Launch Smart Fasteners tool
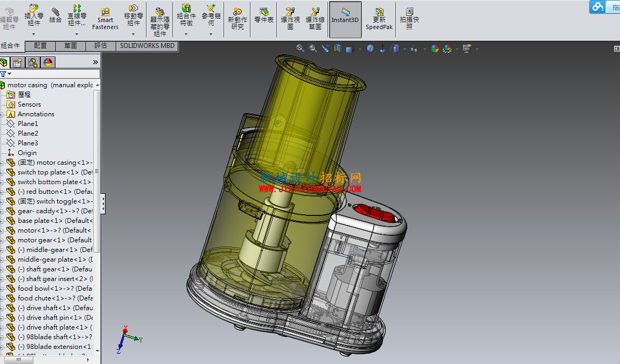 pos(105,19)
